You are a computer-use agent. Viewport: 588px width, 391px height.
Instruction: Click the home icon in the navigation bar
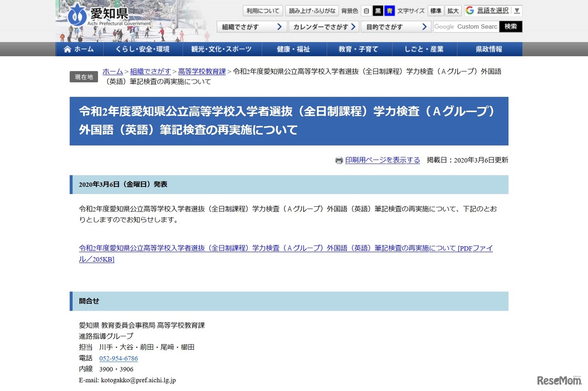68,49
